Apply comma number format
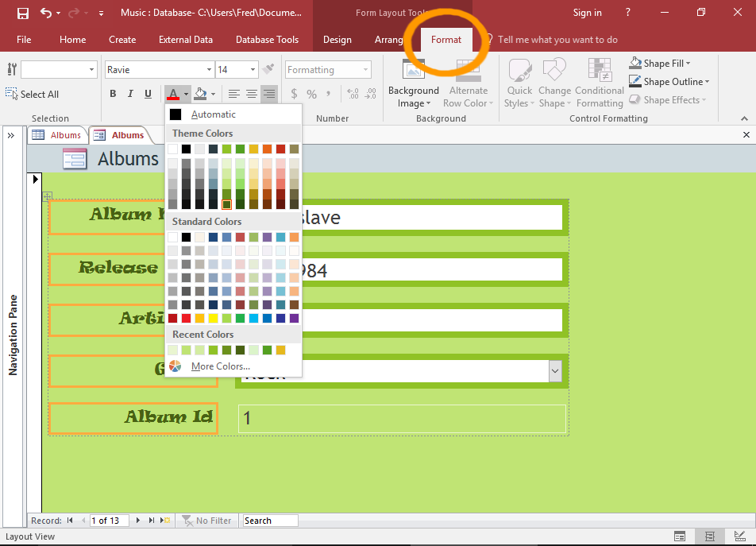Viewport: 756px width, 546px height. pyautogui.click(x=328, y=94)
